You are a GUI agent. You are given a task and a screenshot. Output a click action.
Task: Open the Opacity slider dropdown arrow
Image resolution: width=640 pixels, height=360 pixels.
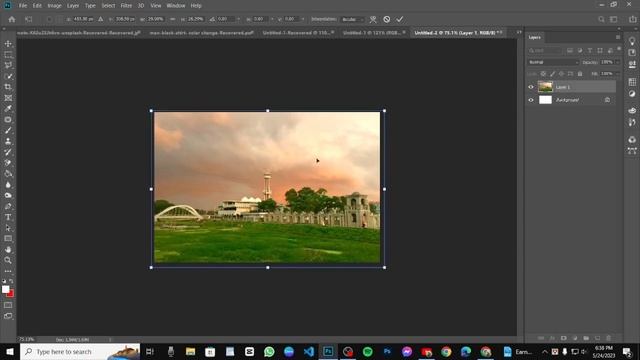point(618,62)
